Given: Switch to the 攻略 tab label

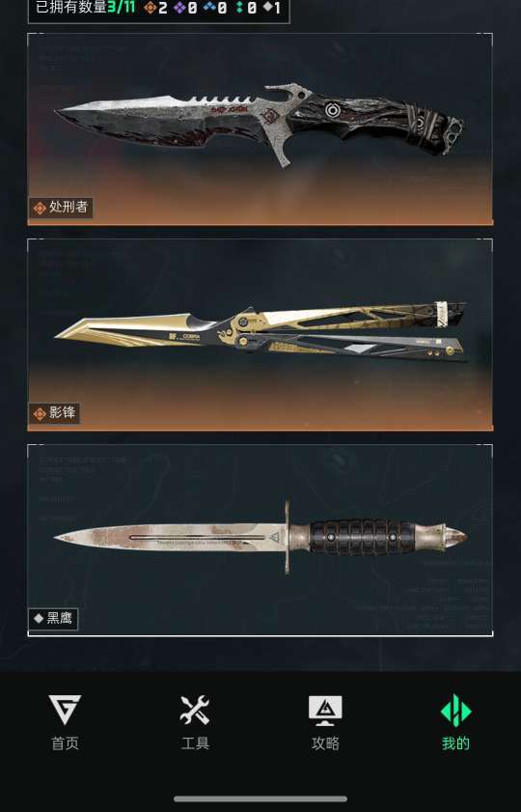Looking at the screenshot, I should tap(325, 743).
